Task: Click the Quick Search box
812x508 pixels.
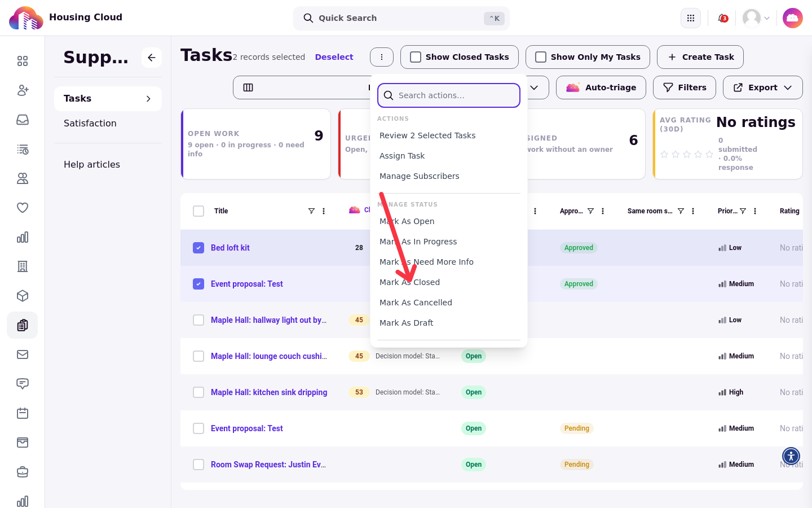Action: (x=401, y=18)
